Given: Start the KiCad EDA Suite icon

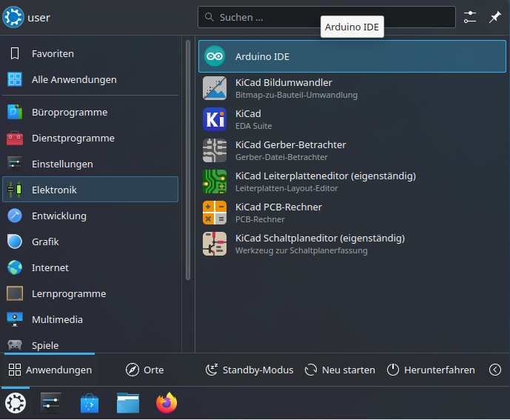Looking at the screenshot, I should point(215,119).
